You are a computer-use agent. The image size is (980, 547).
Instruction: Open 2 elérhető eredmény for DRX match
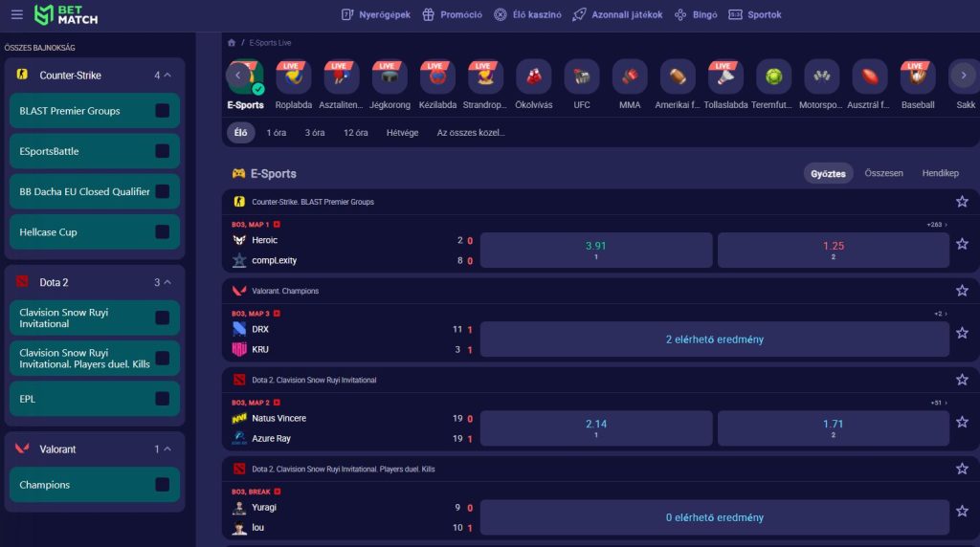click(x=715, y=339)
